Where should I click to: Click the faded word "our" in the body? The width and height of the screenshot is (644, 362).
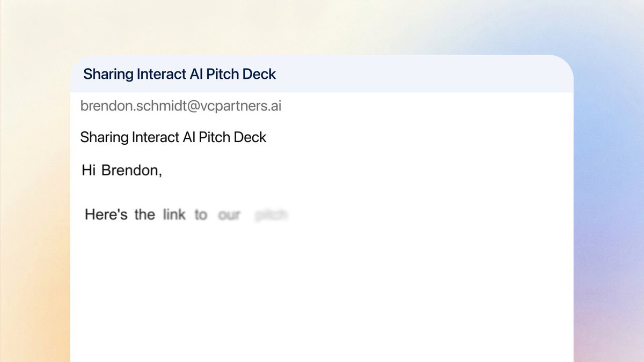click(x=229, y=216)
